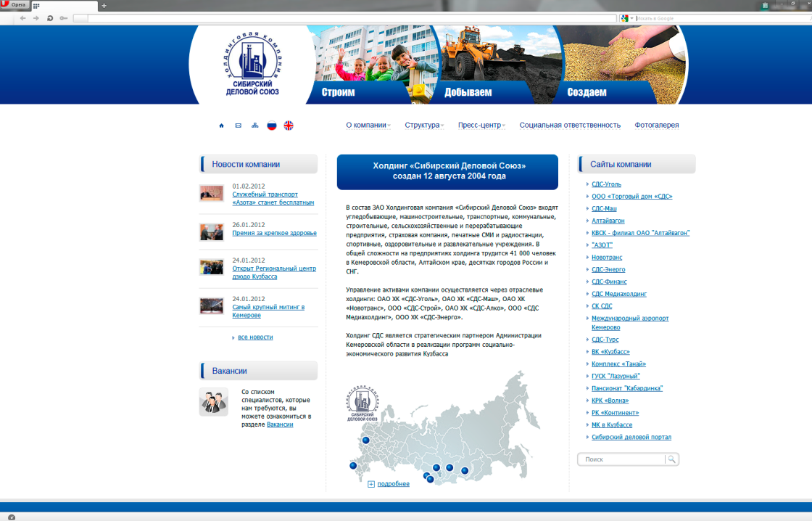The width and height of the screenshot is (812, 521).
Task: Click the plus icon next to подробнее
Action: pos(370,484)
